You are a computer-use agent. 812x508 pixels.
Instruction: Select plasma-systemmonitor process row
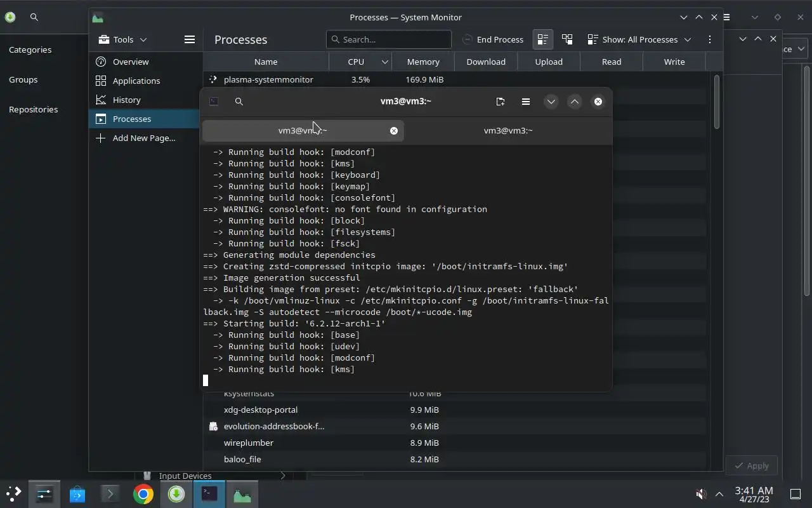click(x=454, y=79)
